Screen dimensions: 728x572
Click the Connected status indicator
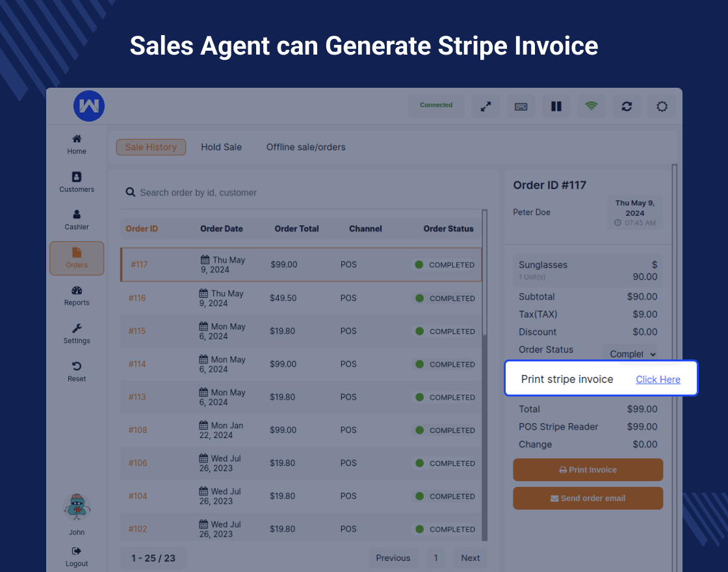(x=435, y=105)
